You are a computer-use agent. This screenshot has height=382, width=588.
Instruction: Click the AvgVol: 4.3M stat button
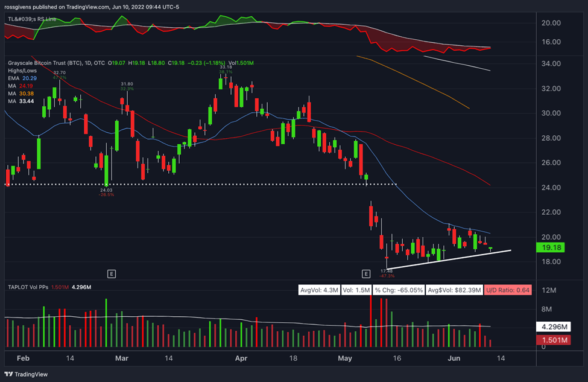pos(320,290)
